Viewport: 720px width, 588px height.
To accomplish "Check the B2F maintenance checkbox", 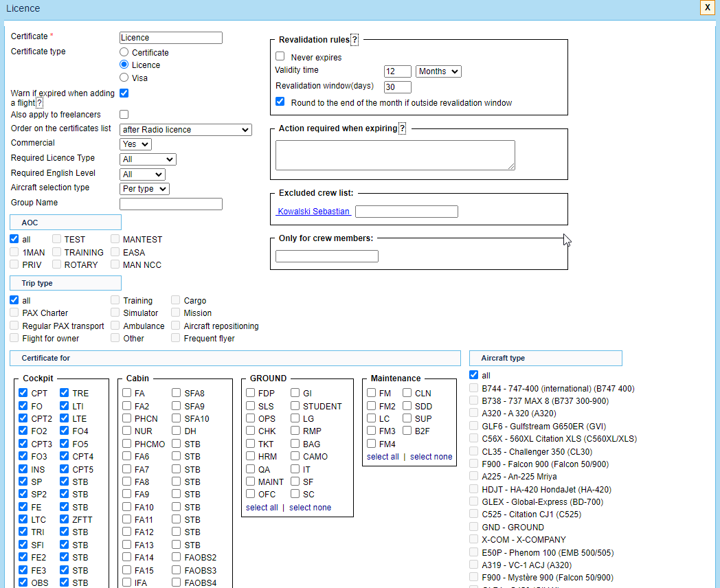I will click(407, 431).
